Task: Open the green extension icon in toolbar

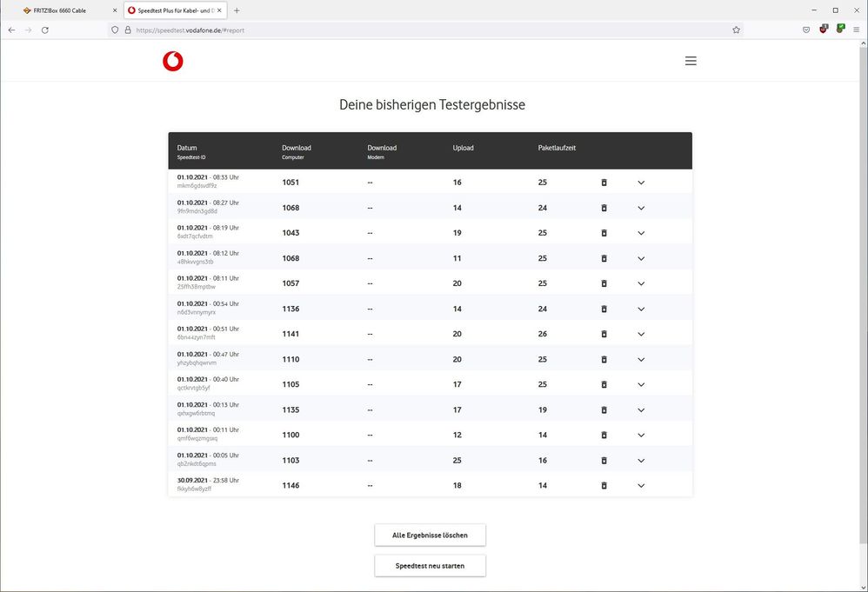Action: [840, 29]
